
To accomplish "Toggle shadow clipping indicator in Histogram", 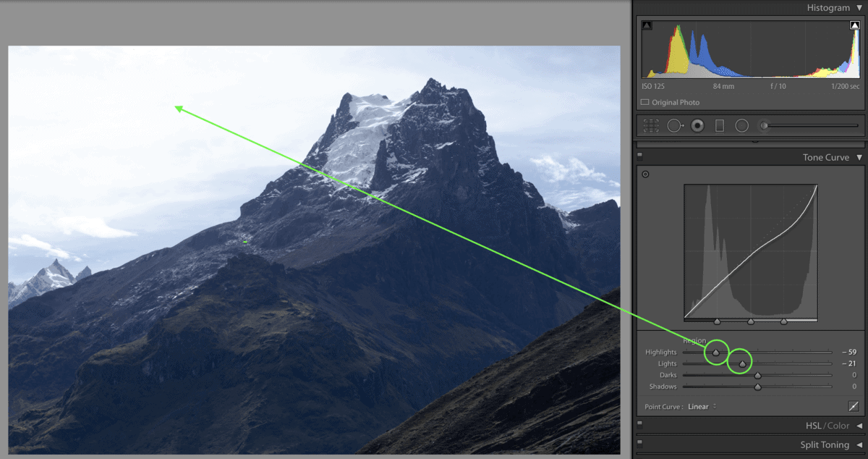I will pyautogui.click(x=647, y=25).
